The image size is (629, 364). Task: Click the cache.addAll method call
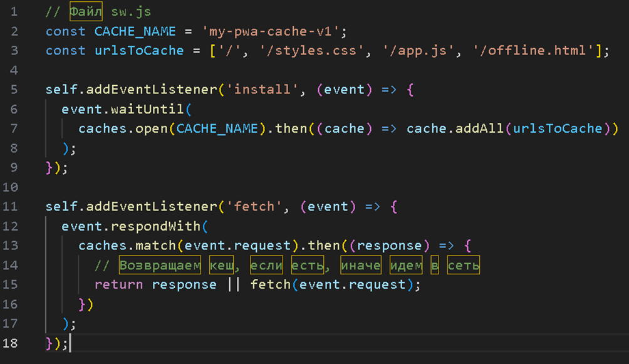[455, 128]
